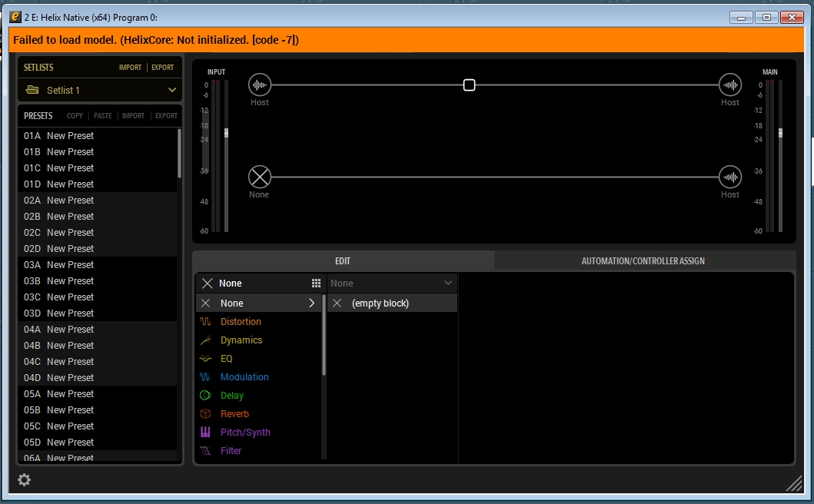
Task: Select the Delay category label
Action: [x=231, y=396]
